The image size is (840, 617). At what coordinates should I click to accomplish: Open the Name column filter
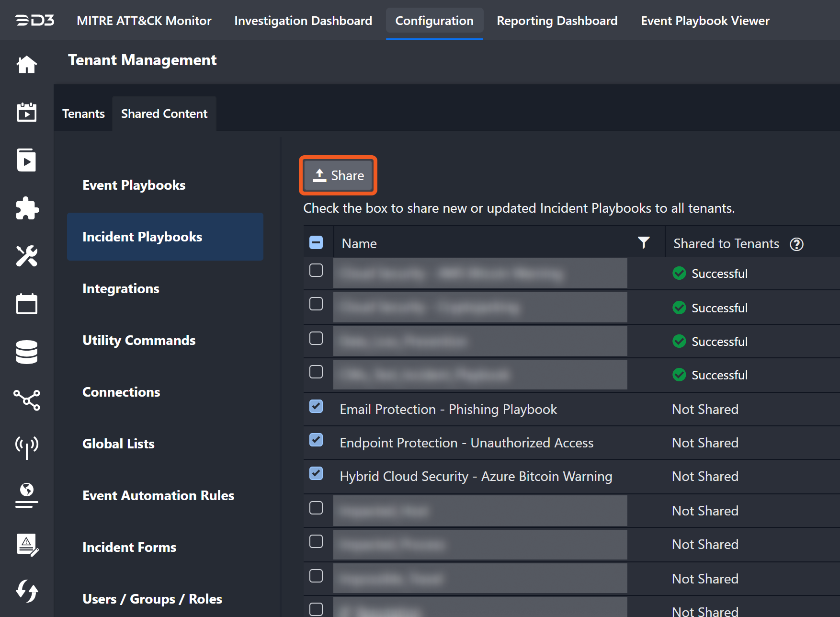coord(644,243)
